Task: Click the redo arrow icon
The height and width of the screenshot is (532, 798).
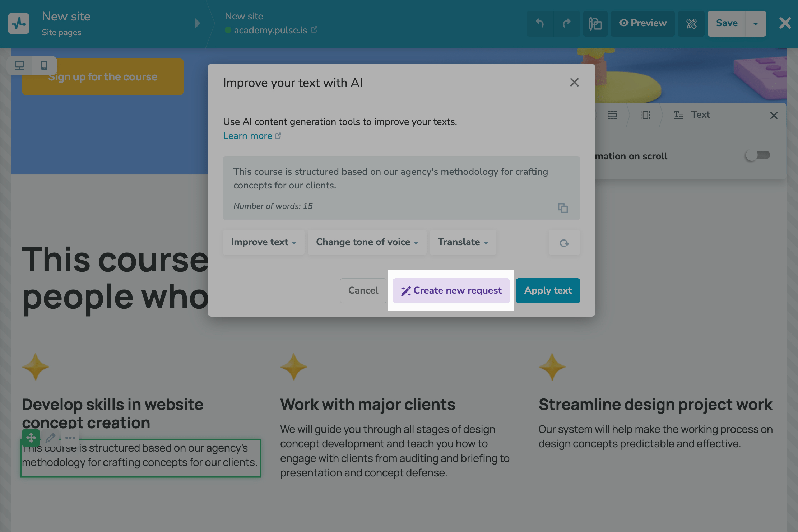Action: pyautogui.click(x=566, y=24)
